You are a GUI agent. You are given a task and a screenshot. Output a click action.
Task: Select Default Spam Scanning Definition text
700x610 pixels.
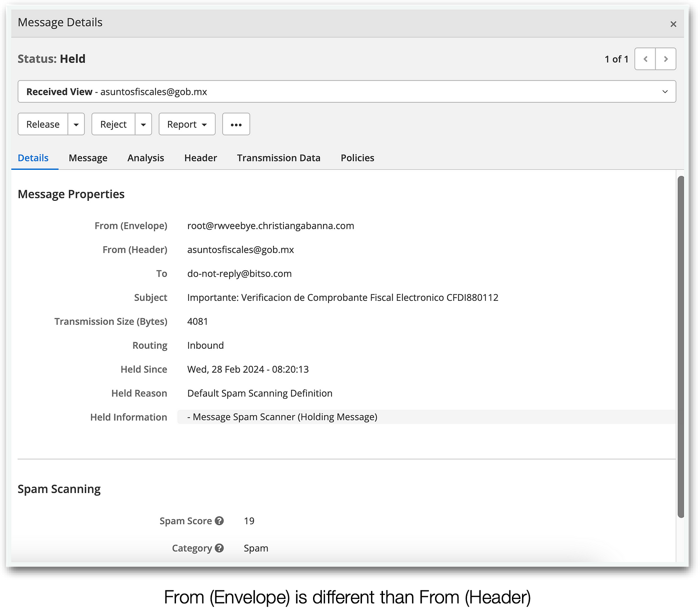(259, 394)
